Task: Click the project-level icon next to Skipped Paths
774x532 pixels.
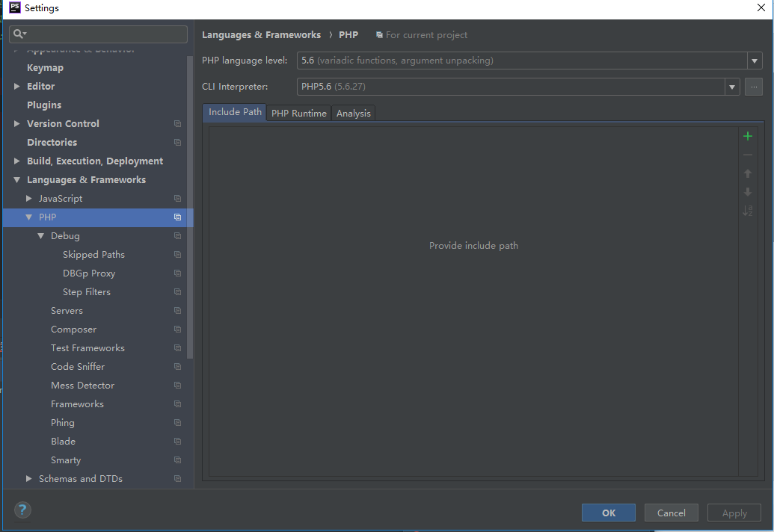Action: point(178,255)
